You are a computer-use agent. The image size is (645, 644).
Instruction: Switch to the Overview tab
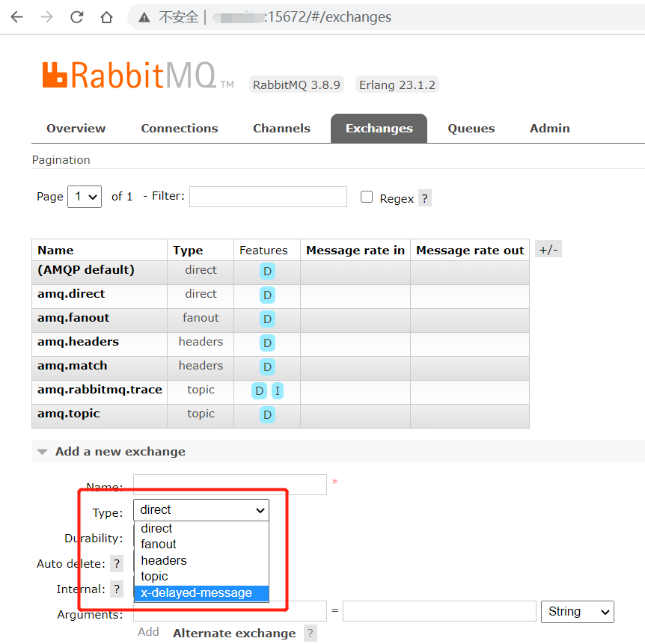point(76,129)
